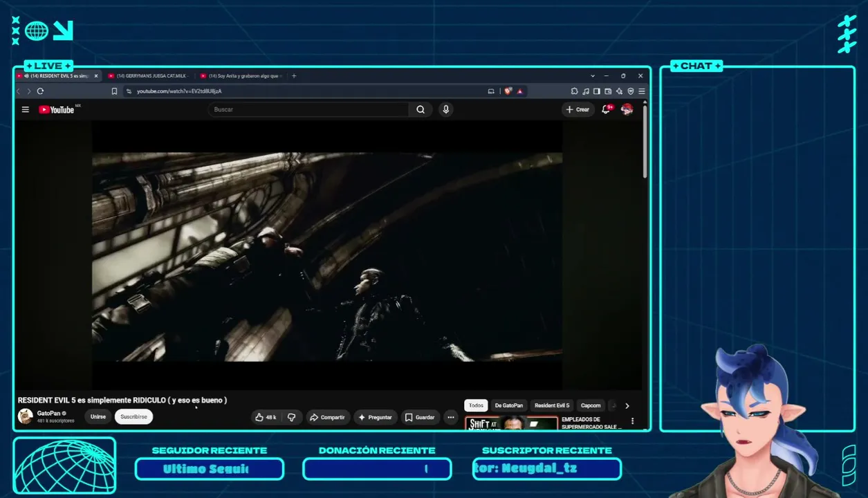
Task: Open more actions ellipsis under video
Action: (451, 417)
